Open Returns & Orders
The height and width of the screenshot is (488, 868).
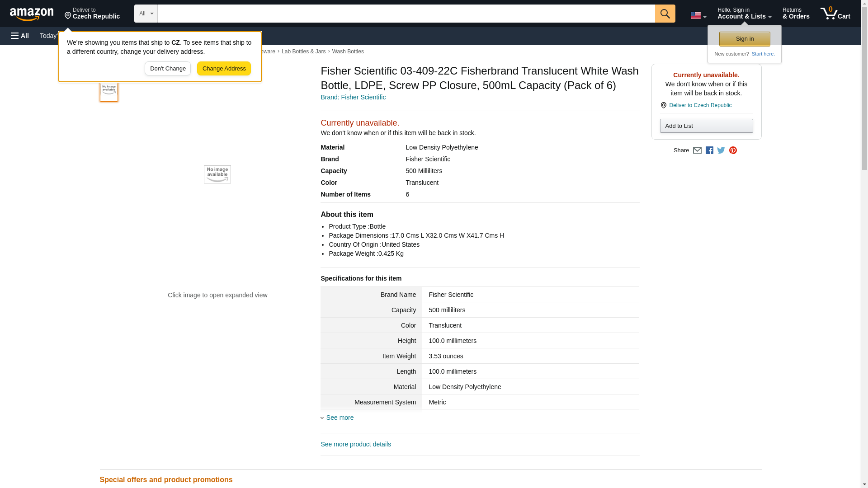[796, 14]
